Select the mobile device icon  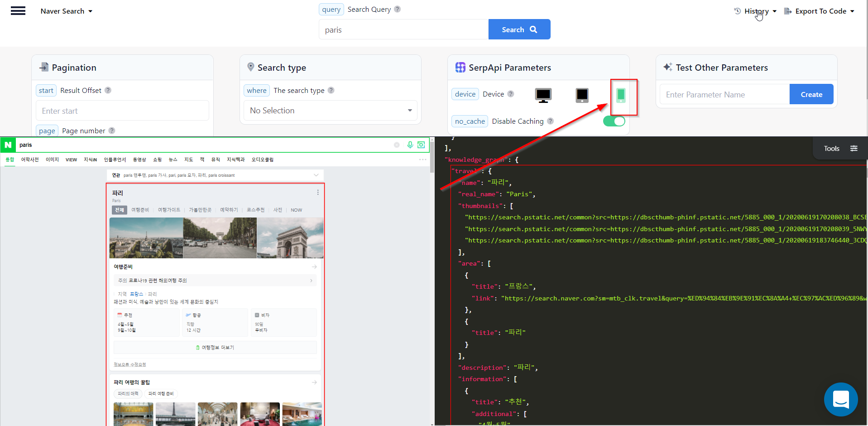(x=621, y=95)
